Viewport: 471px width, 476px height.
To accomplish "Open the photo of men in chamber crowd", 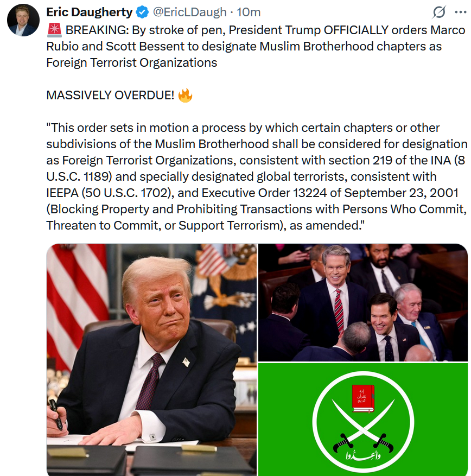I will point(362,302).
